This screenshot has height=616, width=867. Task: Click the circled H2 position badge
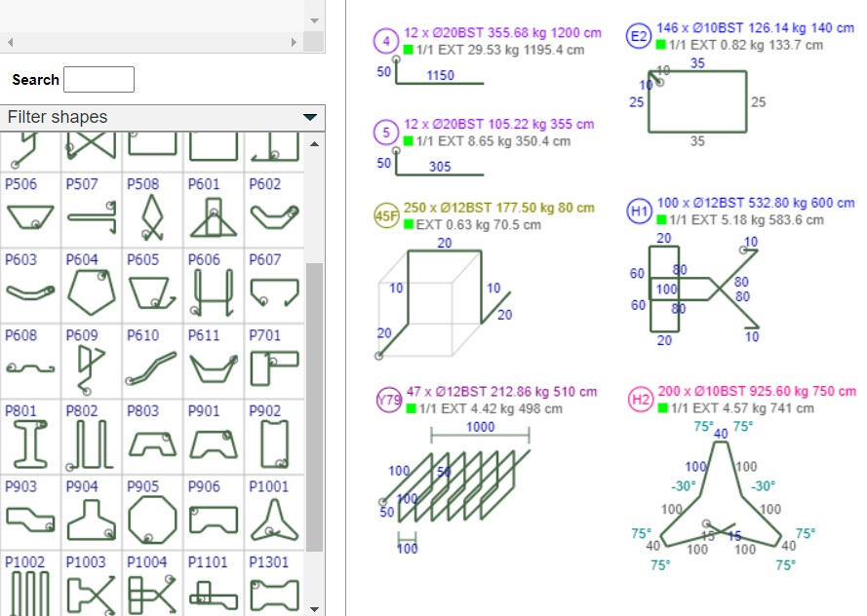(x=642, y=394)
